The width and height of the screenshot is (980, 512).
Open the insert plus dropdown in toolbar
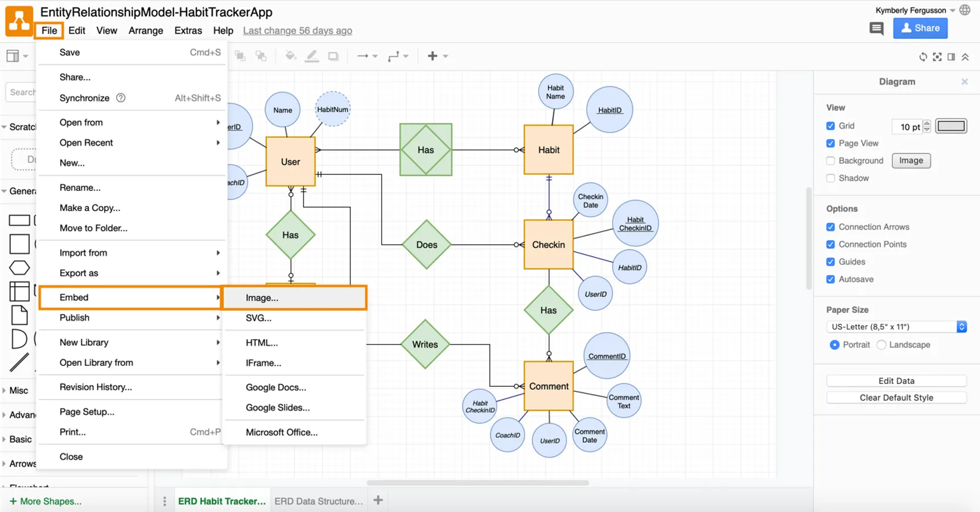pyautogui.click(x=437, y=56)
